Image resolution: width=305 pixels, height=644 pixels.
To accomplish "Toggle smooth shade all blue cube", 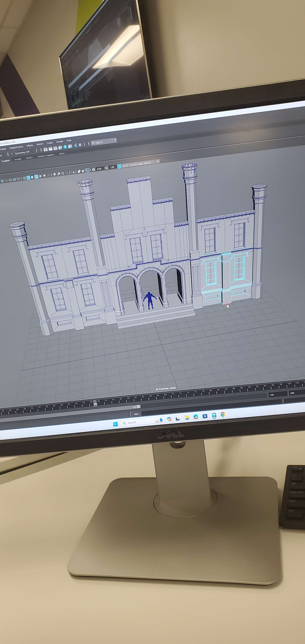I will [x=28, y=177].
